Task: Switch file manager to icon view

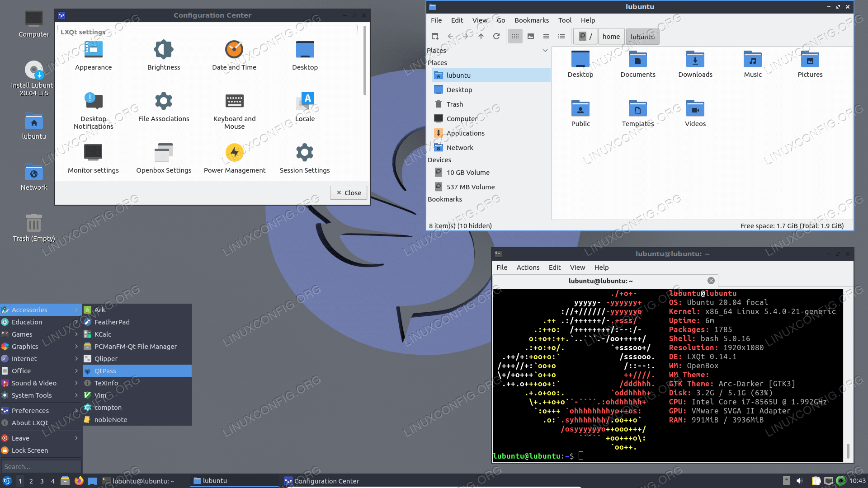Action: (x=515, y=36)
